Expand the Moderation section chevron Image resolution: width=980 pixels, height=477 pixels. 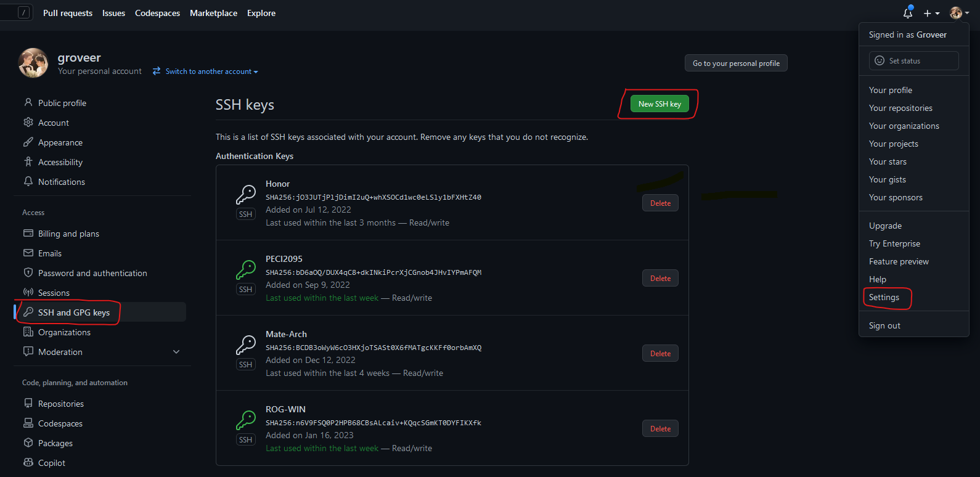176,352
